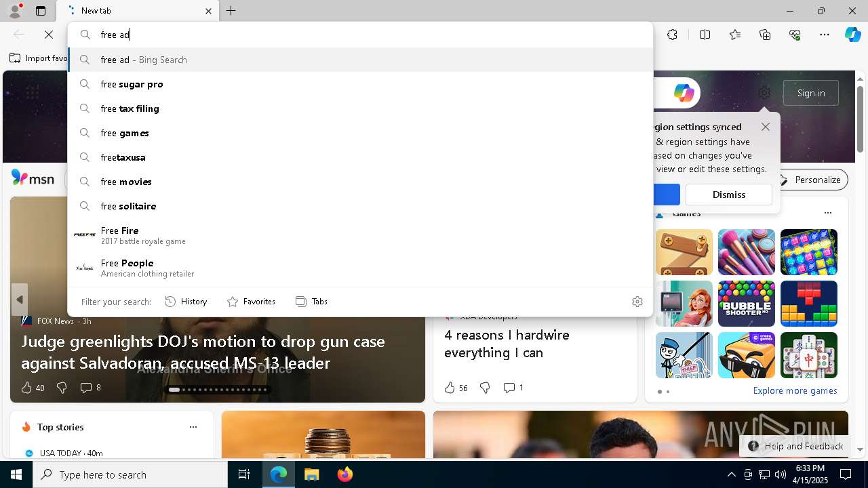Open a new tab with plus button
Image resolution: width=868 pixels, height=488 pixels.
coord(231,11)
